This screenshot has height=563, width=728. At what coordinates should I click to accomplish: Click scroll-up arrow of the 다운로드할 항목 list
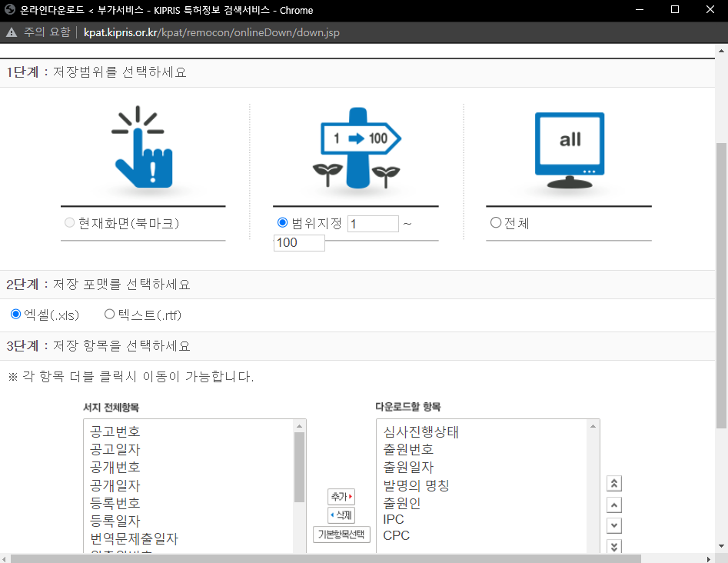point(593,426)
